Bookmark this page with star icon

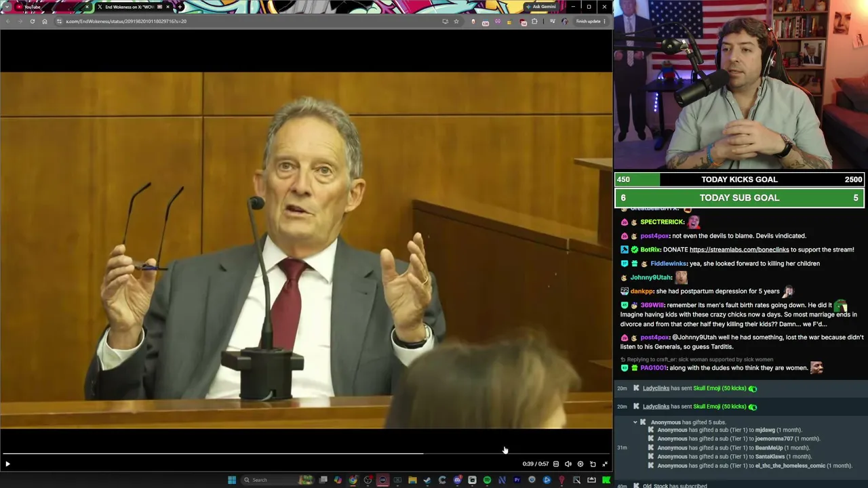coord(456,21)
